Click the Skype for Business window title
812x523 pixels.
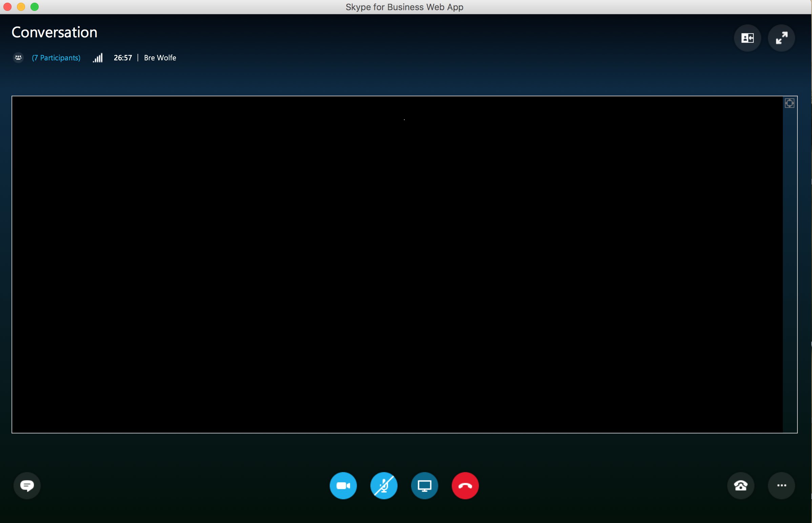[x=404, y=7]
